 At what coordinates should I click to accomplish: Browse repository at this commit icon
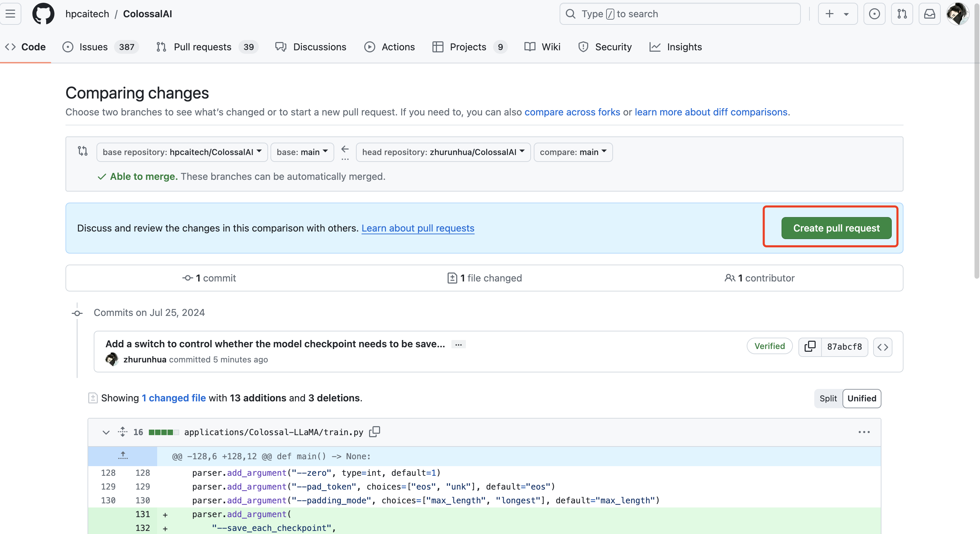tap(882, 347)
